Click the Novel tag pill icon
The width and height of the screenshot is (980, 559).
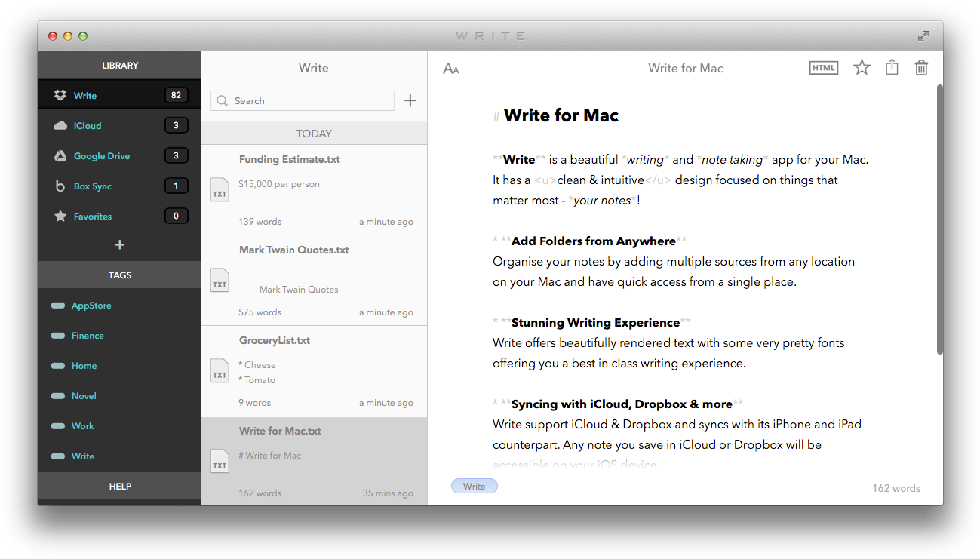(57, 396)
